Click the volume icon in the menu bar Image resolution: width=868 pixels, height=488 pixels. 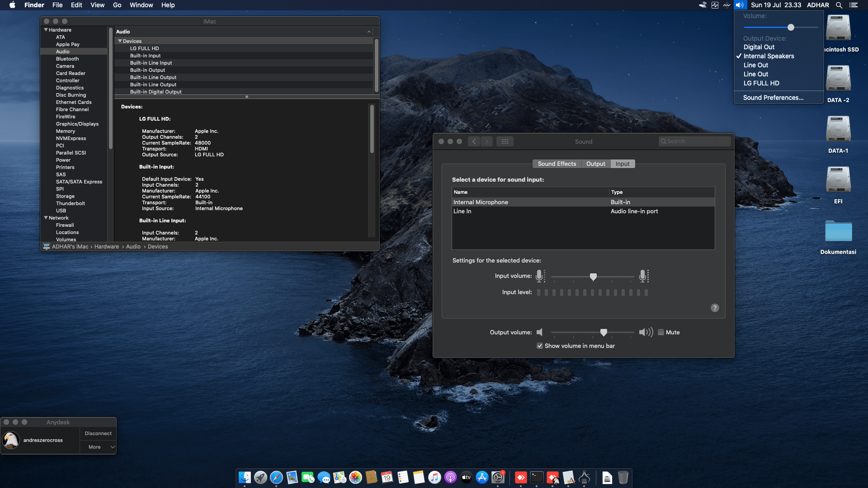click(740, 5)
